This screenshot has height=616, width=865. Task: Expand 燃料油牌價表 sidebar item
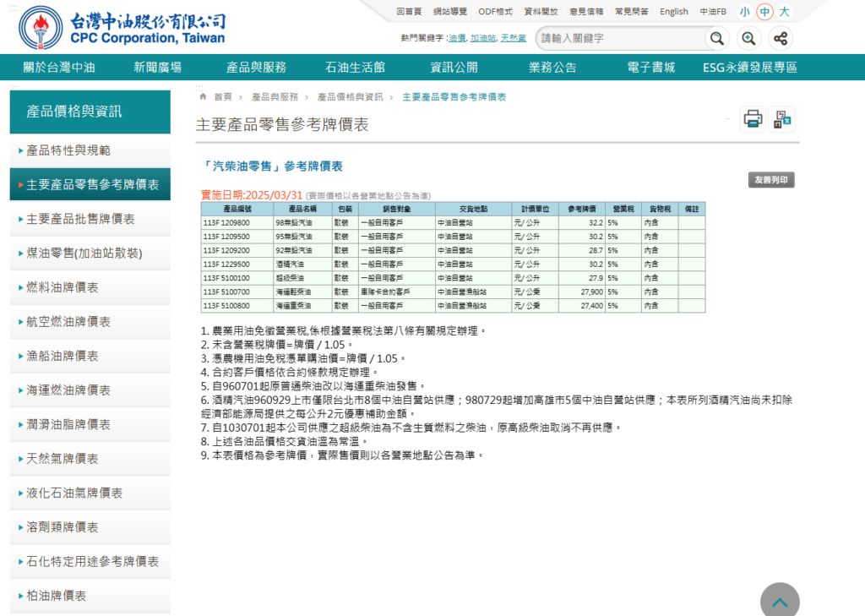tap(63, 287)
